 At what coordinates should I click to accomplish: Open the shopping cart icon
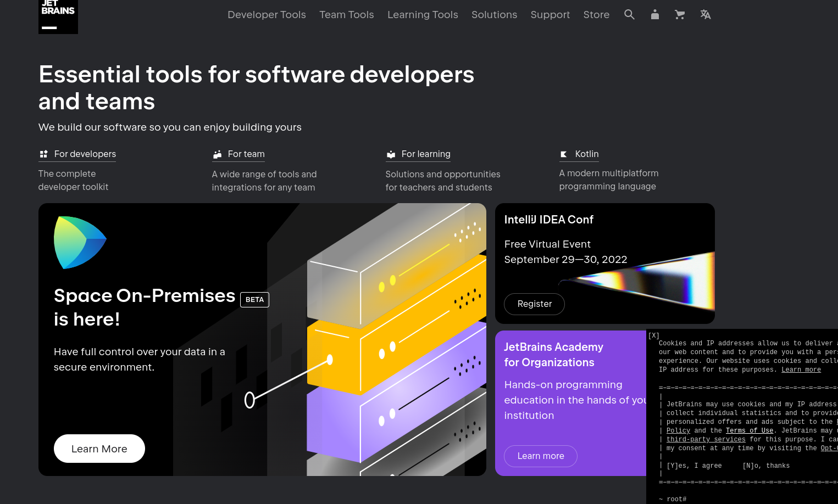point(680,15)
